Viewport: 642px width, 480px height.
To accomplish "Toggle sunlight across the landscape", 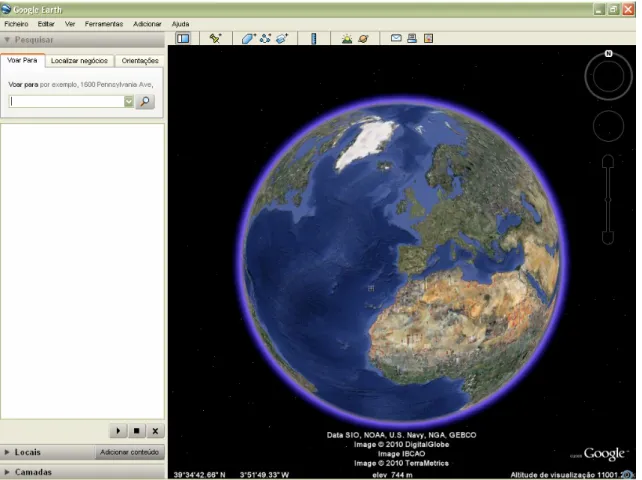I will click(x=347, y=38).
